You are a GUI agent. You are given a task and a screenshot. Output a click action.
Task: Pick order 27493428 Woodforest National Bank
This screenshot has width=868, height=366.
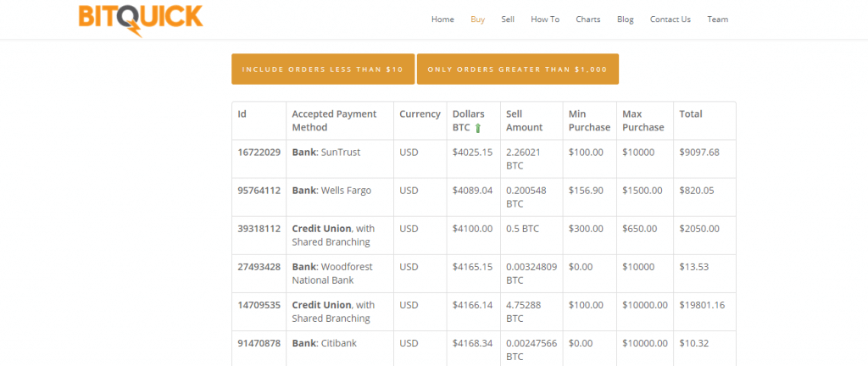484,273
